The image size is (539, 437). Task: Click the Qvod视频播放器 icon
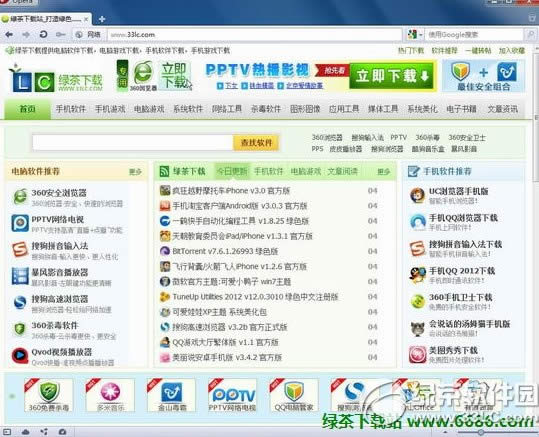point(20,356)
